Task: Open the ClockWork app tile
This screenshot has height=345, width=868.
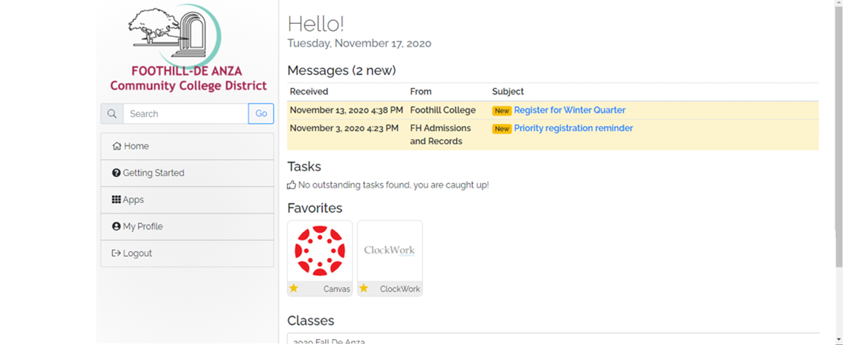Action: pos(390,258)
